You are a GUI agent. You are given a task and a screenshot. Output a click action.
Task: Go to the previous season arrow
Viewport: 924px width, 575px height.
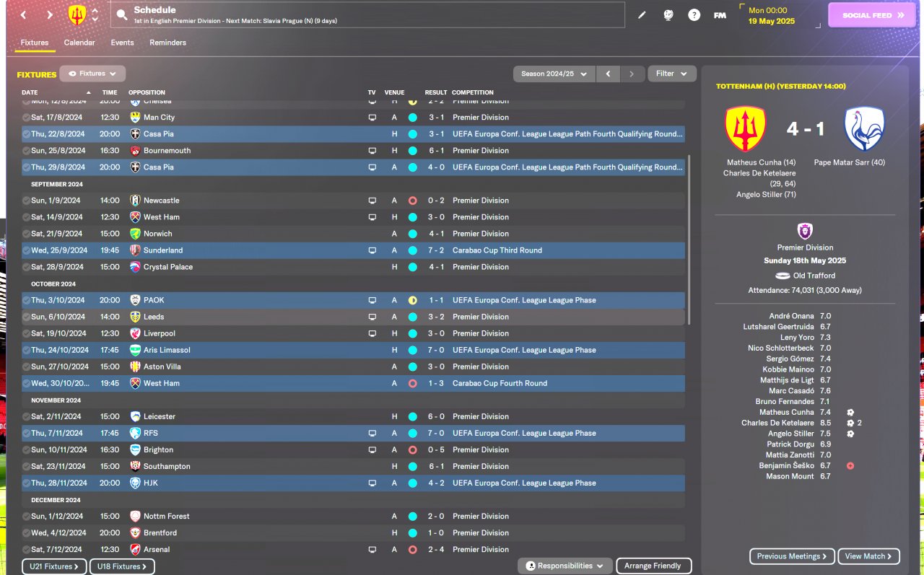pos(608,74)
